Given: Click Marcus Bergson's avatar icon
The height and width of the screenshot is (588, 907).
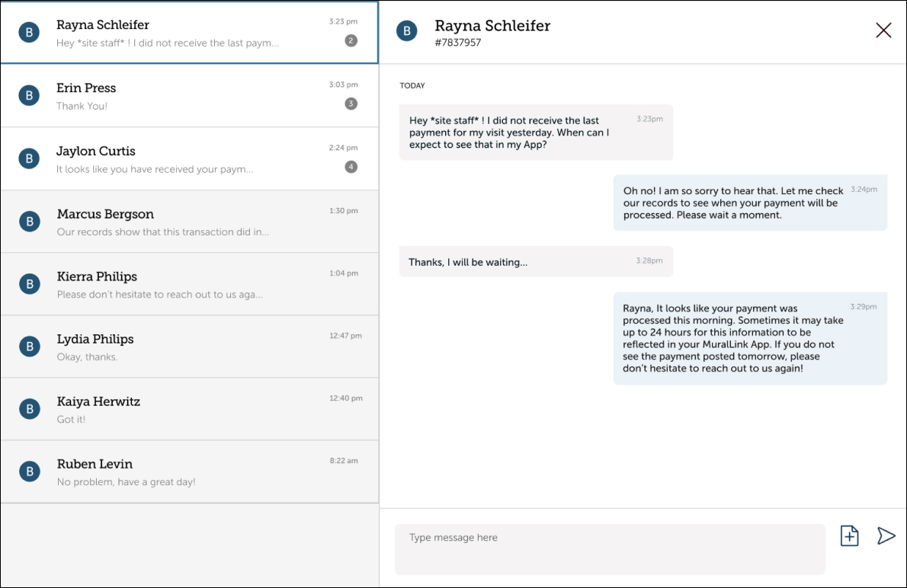Looking at the screenshot, I should pyautogui.click(x=29, y=222).
